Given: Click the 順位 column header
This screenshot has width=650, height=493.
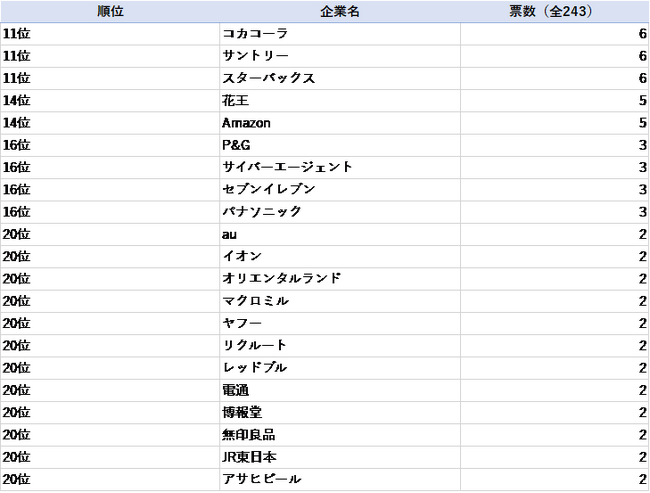Looking at the screenshot, I should point(110,11).
